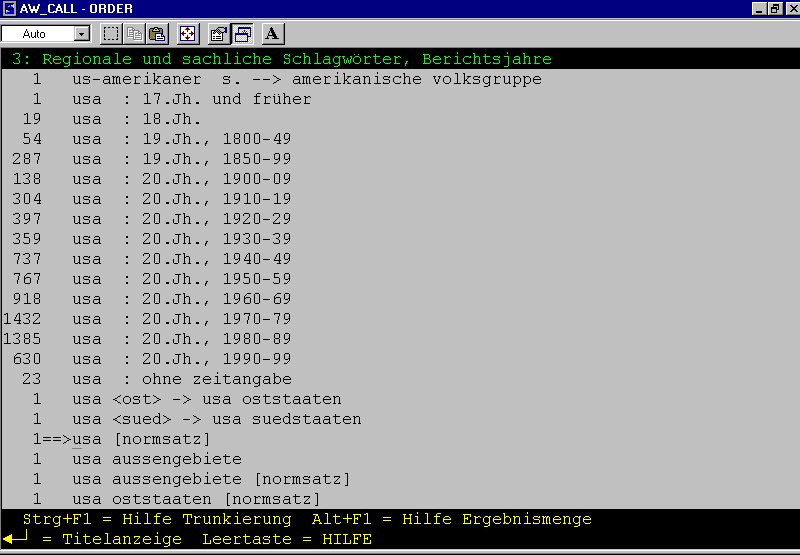The width and height of the screenshot is (800, 555).
Task: Minimize the AW_CALL - ORDER window
Action: pyautogui.click(x=758, y=8)
